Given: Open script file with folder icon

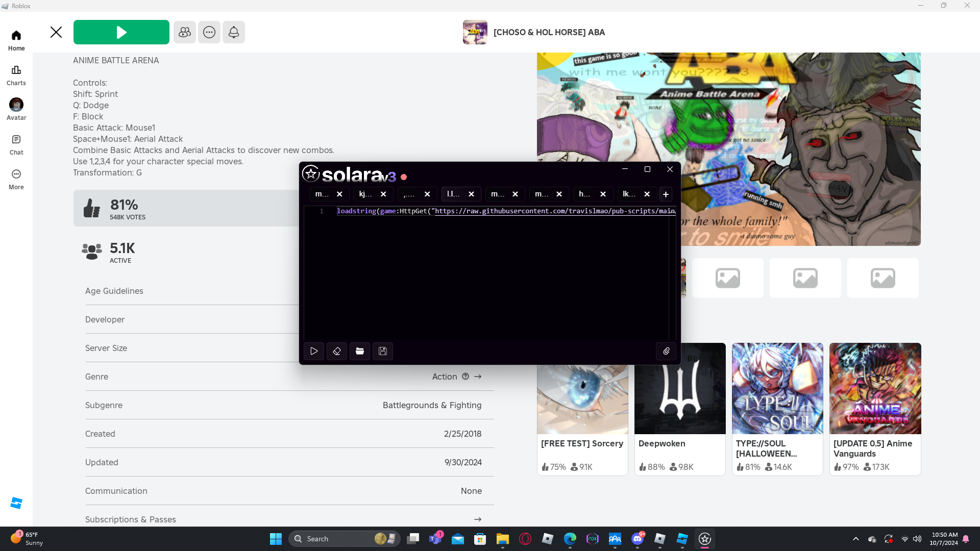Looking at the screenshot, I should [x=360, y=351].
